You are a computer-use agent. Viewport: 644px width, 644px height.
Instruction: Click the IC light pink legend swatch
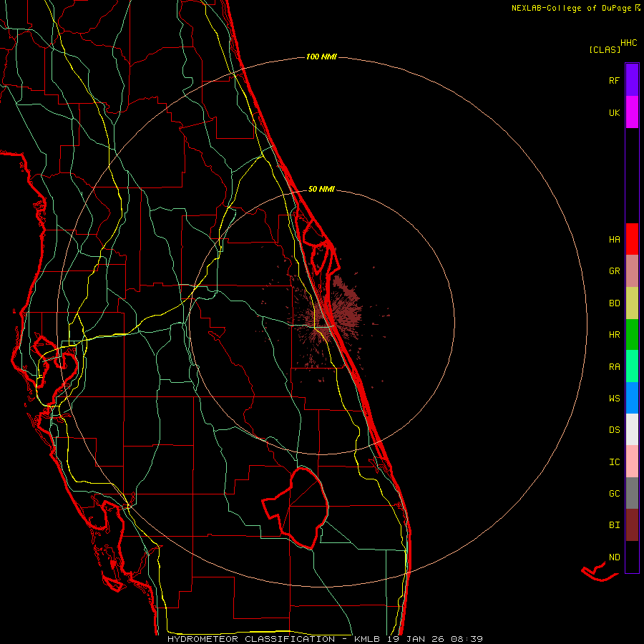(632, 462)
